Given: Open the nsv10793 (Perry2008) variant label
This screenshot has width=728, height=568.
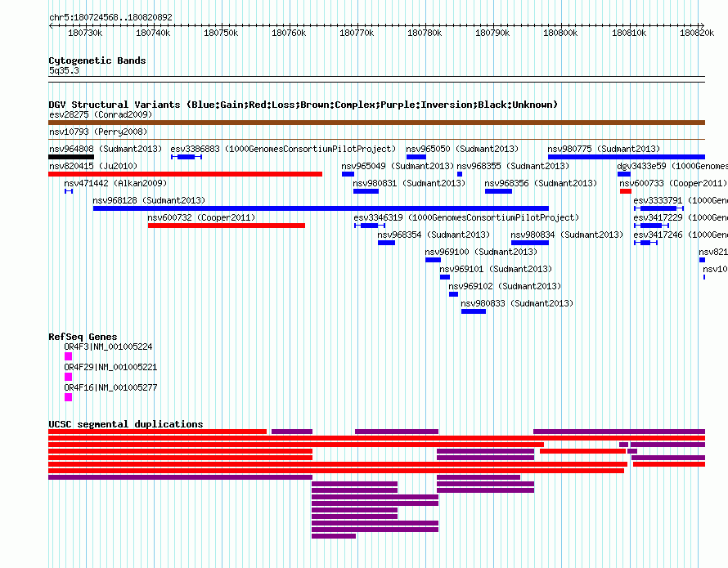Looking at the screenshot, I should coord(98,132).
